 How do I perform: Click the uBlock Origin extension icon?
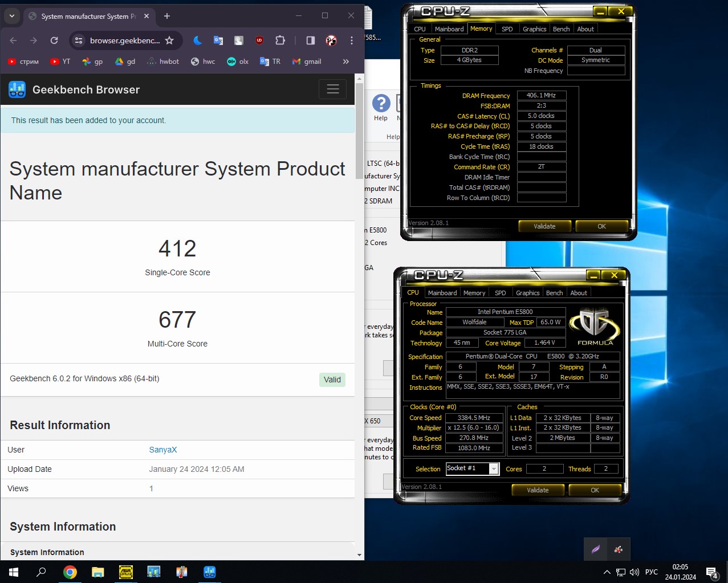(x=259, y=40)
